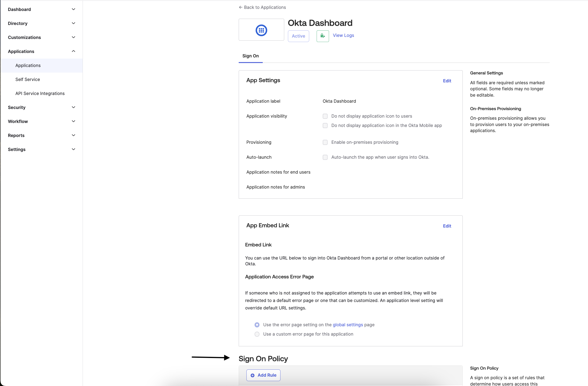Switch to the Sign On tab
Screen dimensions: 588x386
[x=251, y=56]
